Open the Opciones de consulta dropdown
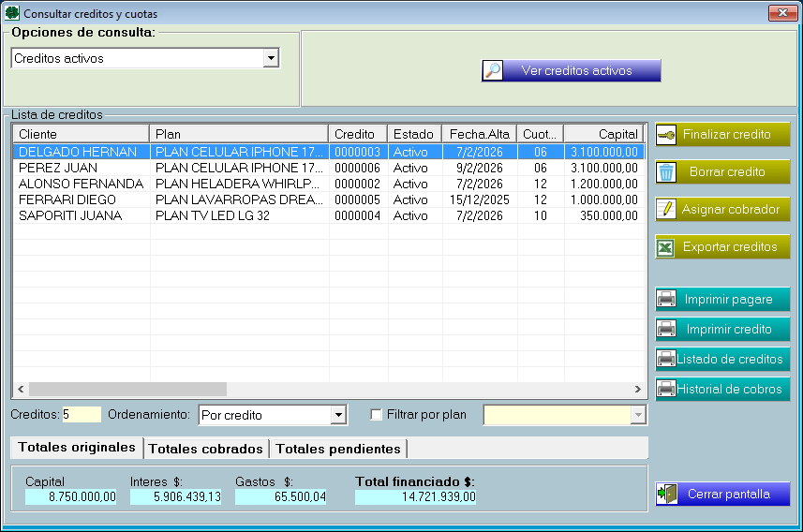Viewport: 803px width, 532px height. [x=271, y=58]
